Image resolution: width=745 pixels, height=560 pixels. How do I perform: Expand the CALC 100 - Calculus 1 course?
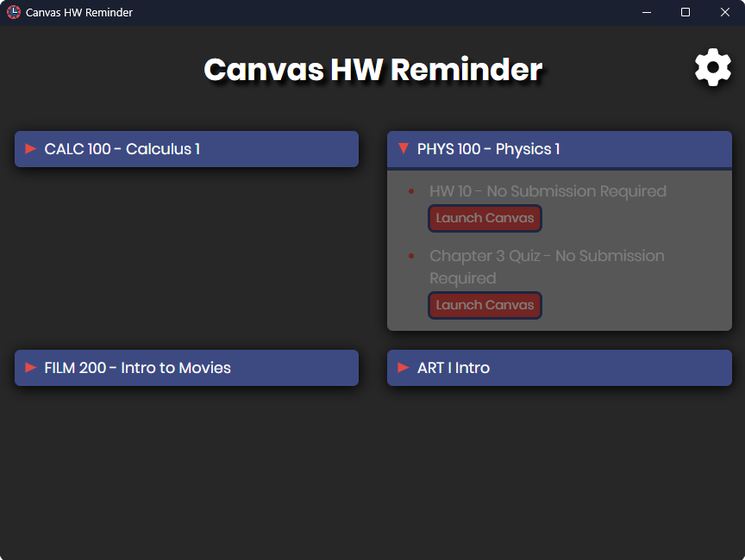coord(122,149)
